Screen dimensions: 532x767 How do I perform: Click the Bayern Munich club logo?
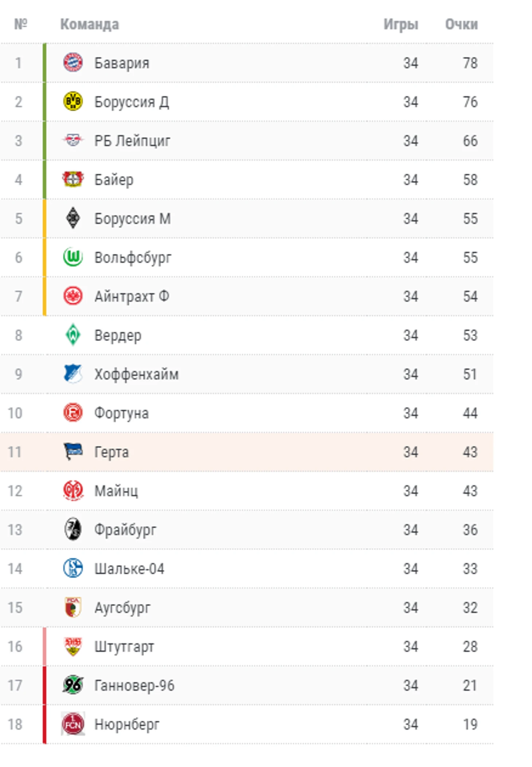(73, 62)
